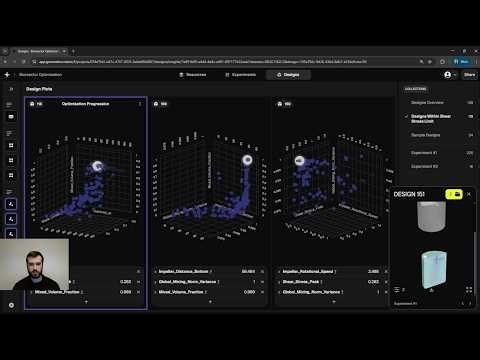This screenshot has width=480, height=360.
Task: Select Designs Within Shear Stress Limit collection
Action: (x=438, y=119)
